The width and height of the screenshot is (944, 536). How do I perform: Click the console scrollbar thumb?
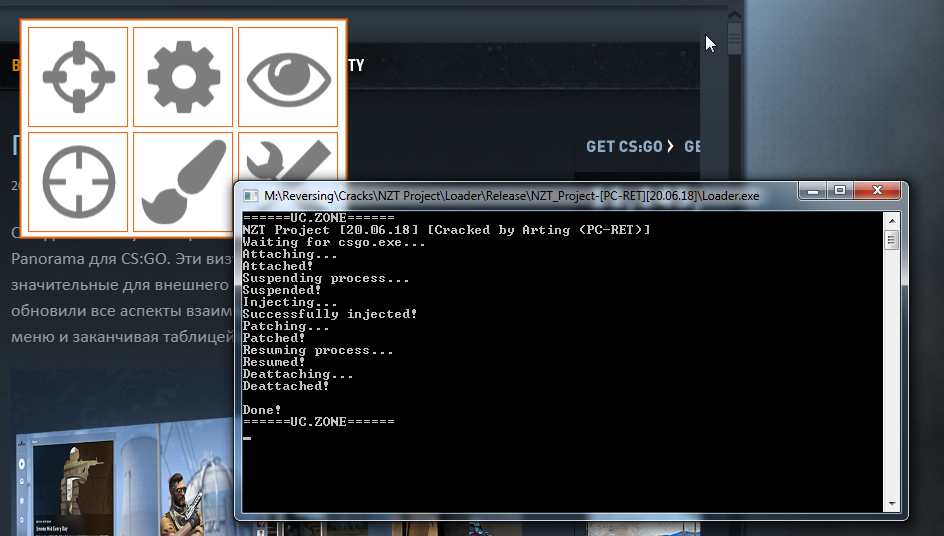[x=892, y=240]
